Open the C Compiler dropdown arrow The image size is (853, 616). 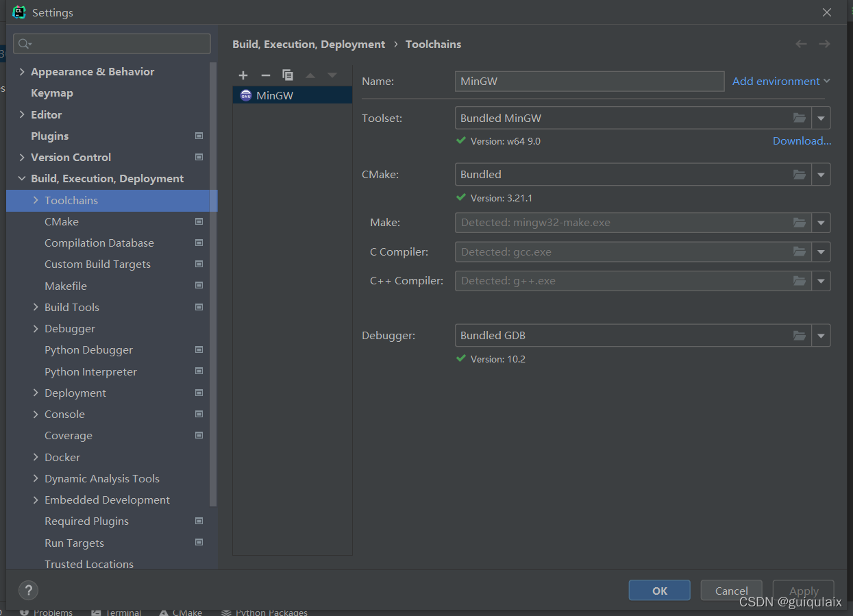click(x=821, y=252)
